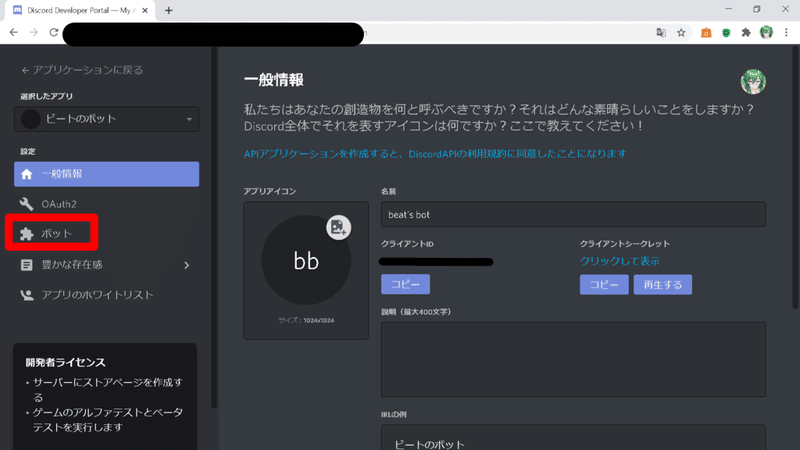Click the 説明 description text area
800x450 pixels.
click(x=573, y=359)
